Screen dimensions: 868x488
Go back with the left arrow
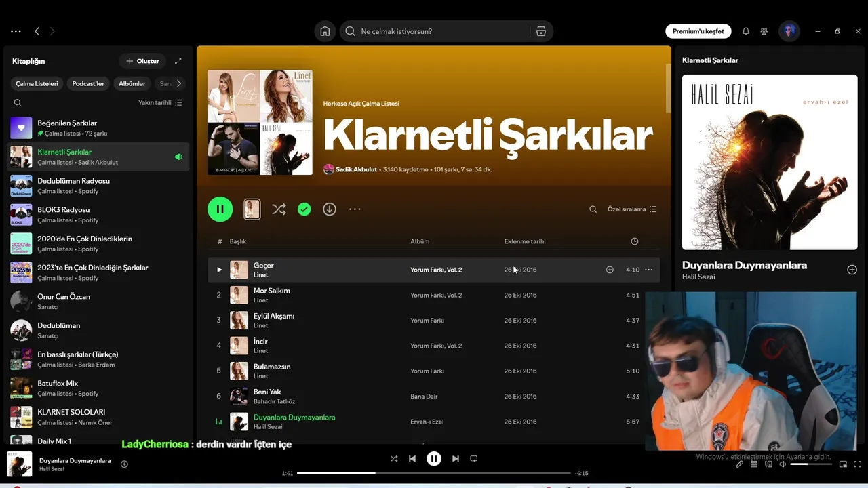(x=37, y=31)
